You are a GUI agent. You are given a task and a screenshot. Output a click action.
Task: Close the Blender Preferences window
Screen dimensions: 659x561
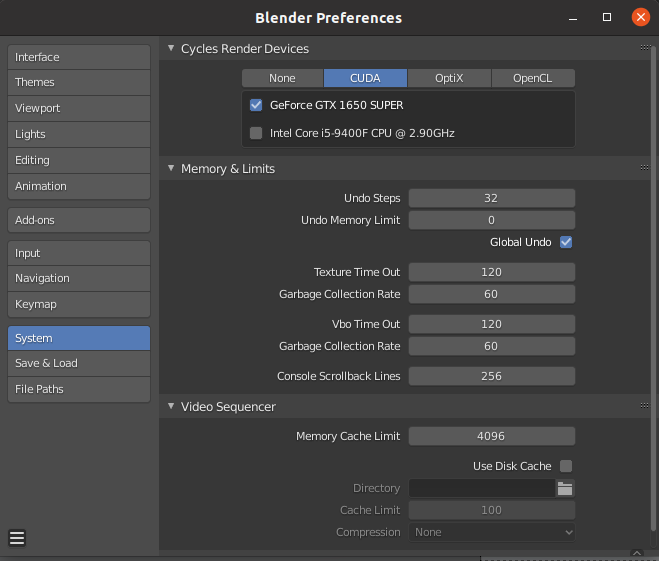click(641, 17)
